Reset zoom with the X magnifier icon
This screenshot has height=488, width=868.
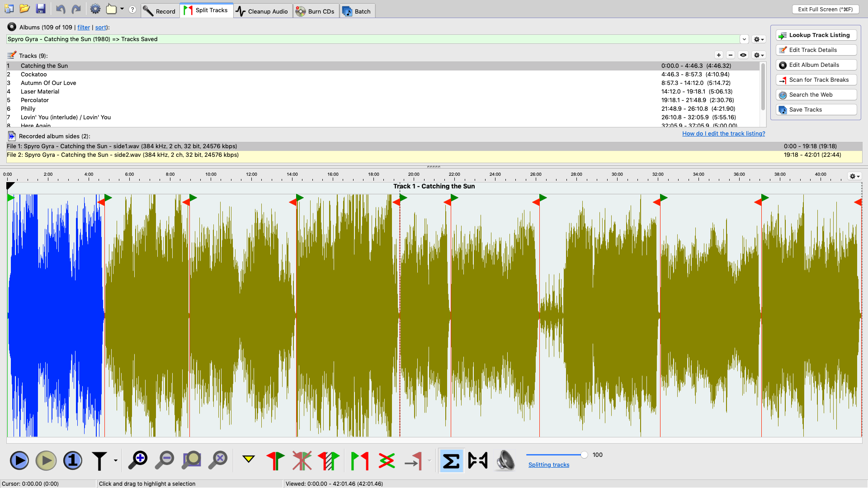(218, 460)
